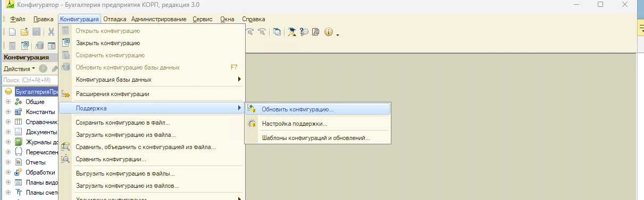
Task: Click the table form icon in second toolbar
Action: [x=52, y=46]
